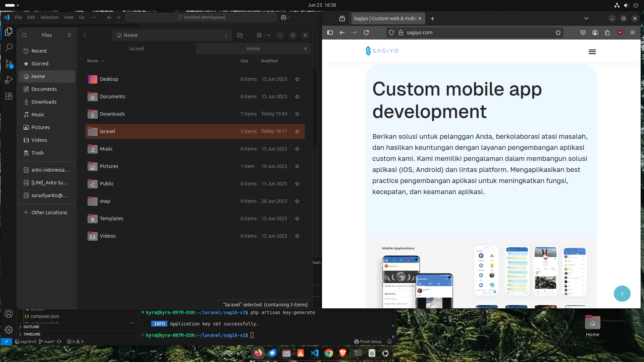This screenshot has height=362, width=644.
Task: Click the main* branch in status bar
Action: click(47, 342)
